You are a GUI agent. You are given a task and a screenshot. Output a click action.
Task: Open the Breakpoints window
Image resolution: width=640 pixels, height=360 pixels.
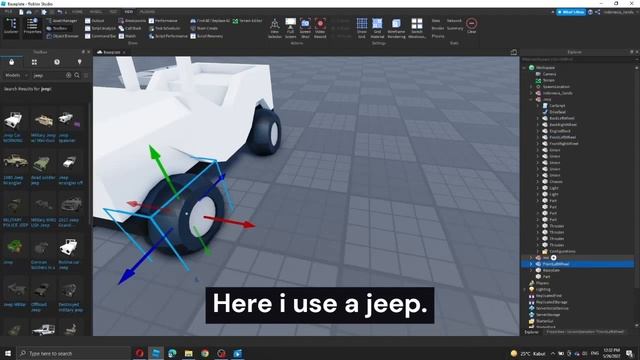click(132, 20)
